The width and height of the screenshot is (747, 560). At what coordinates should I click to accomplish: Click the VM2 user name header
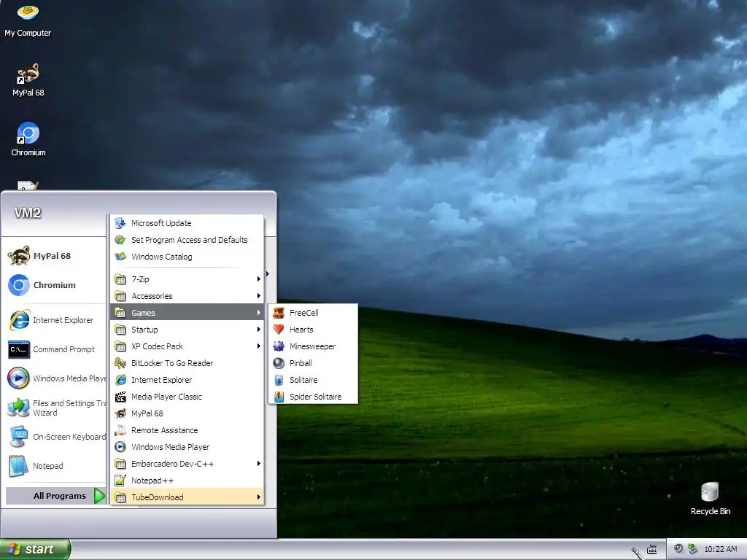pos(27,213)
